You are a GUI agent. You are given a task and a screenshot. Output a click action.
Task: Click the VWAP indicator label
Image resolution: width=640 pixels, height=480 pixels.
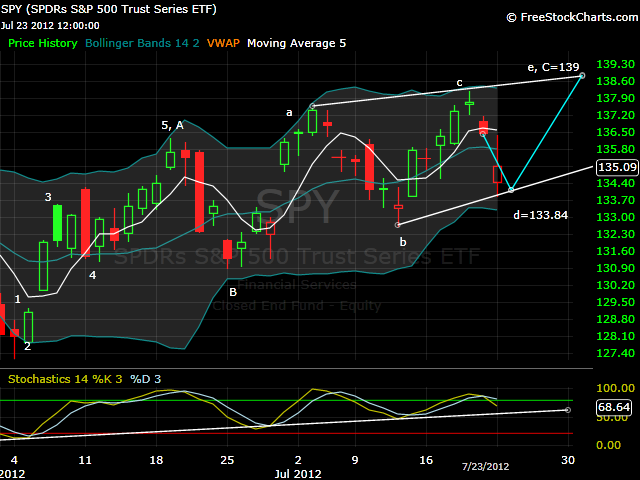pos(223,43)
